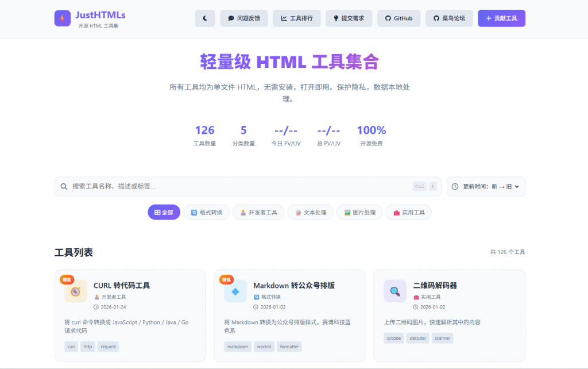Expand the 更新时间 sort dropdown

486,186
